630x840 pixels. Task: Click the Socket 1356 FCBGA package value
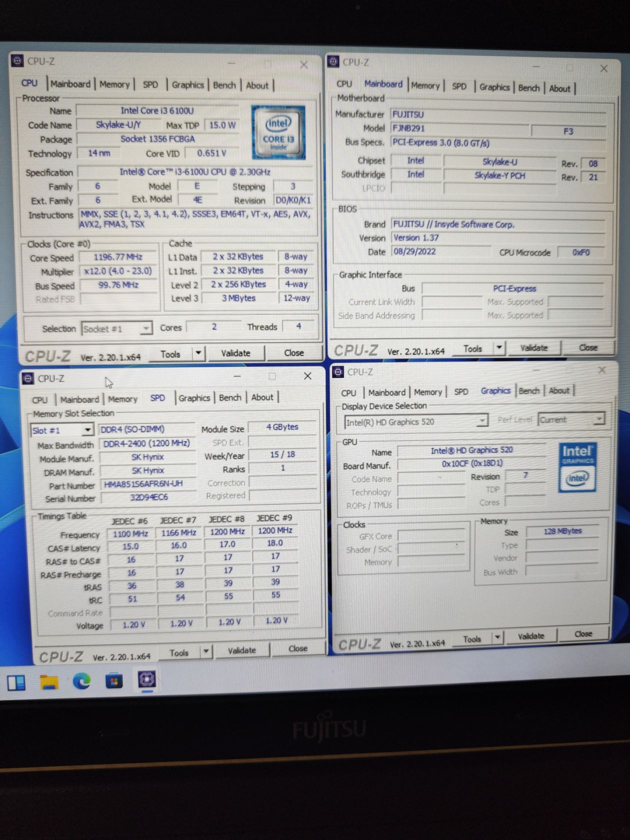(x=158, y=139)
